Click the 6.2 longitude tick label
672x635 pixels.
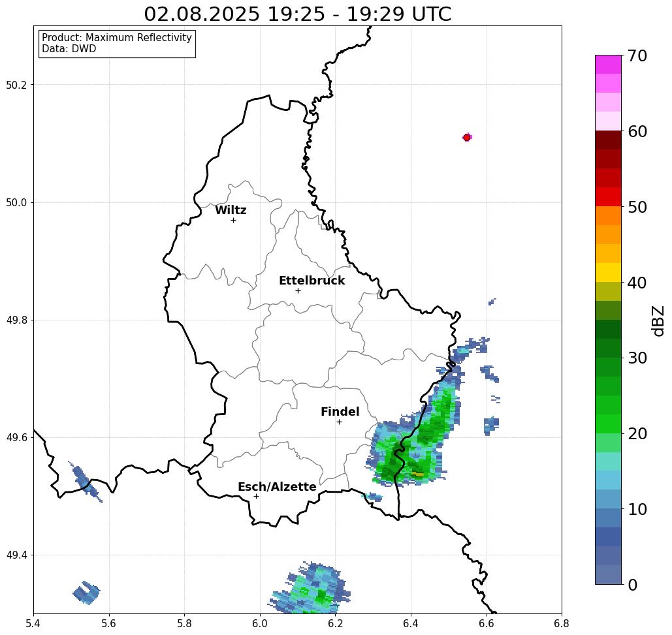pyautogui.click(x=335, y=623)
